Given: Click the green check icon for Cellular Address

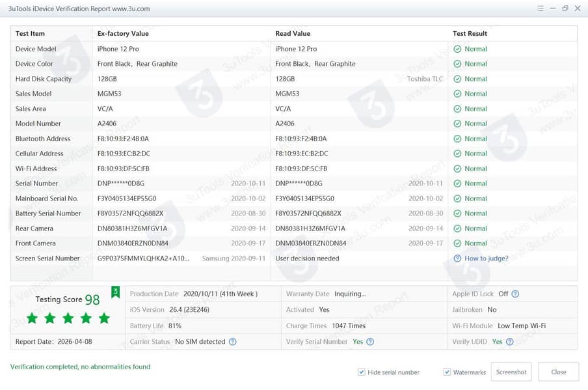Looking at the screenshot, I should (457, 154).
